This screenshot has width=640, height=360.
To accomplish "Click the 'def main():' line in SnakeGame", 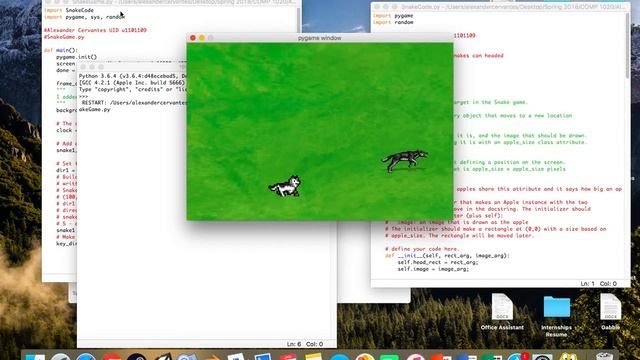I will click(x=61, y=50).
